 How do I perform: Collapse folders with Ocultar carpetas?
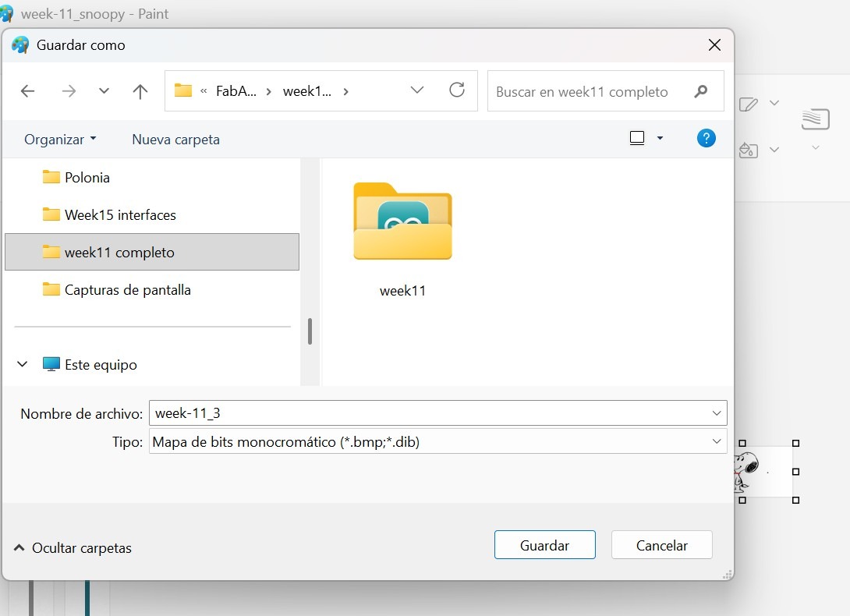73,547
